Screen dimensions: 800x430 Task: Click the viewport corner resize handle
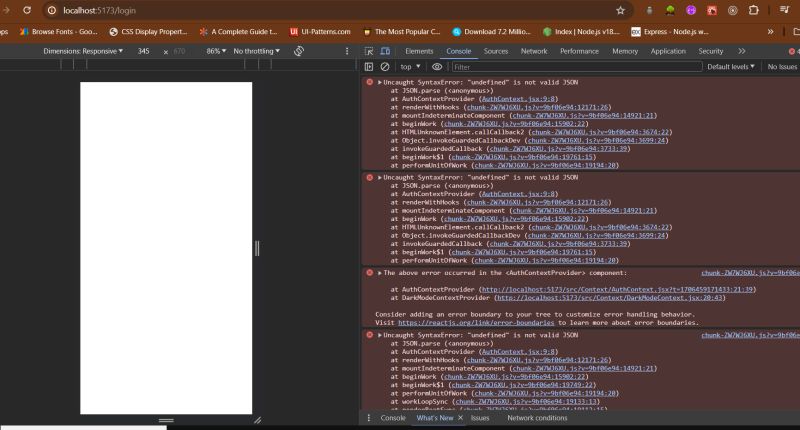(258, 420)
